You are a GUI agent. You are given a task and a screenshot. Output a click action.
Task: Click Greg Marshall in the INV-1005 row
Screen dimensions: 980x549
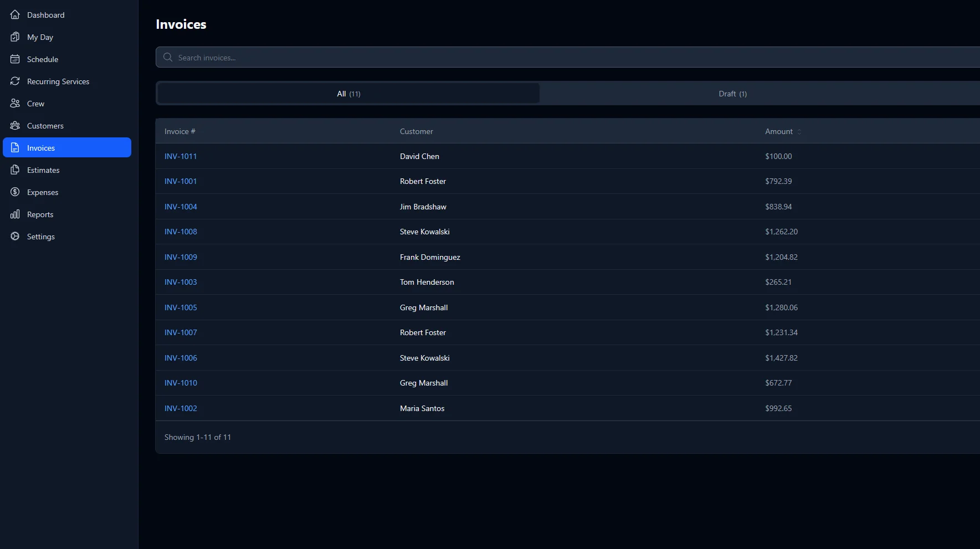tap(424, 307)
